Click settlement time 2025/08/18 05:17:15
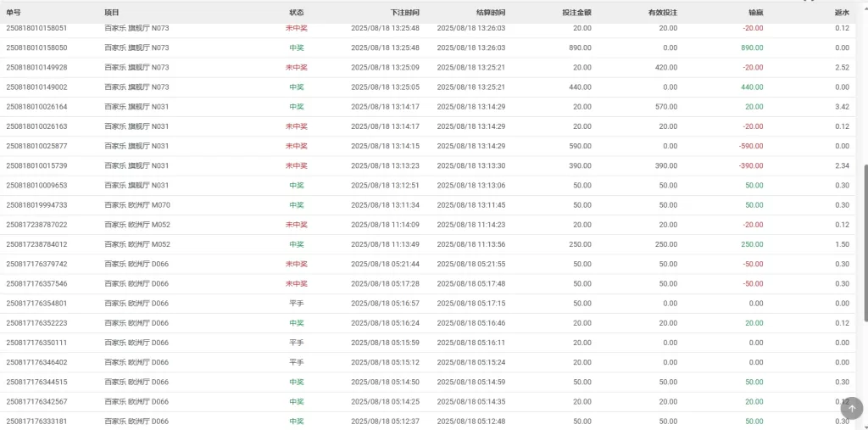The image size is (868, 430). pyautogui.click(x=471, y=304)
